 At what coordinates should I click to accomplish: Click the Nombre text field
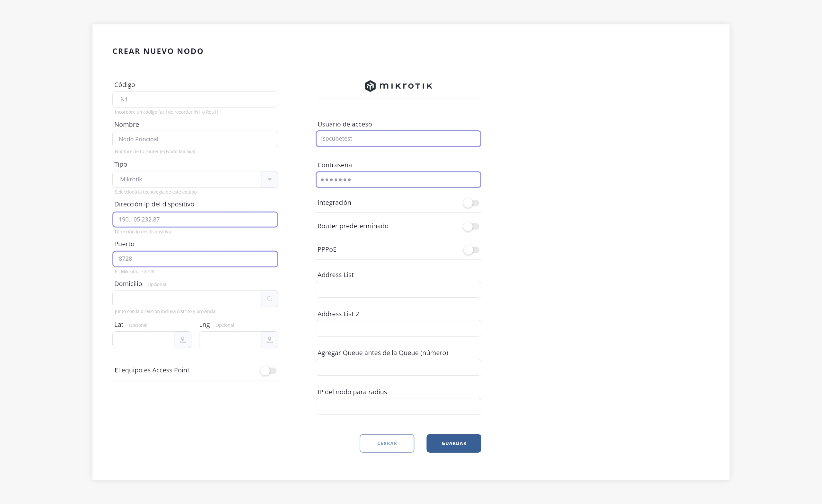(195, 139)
